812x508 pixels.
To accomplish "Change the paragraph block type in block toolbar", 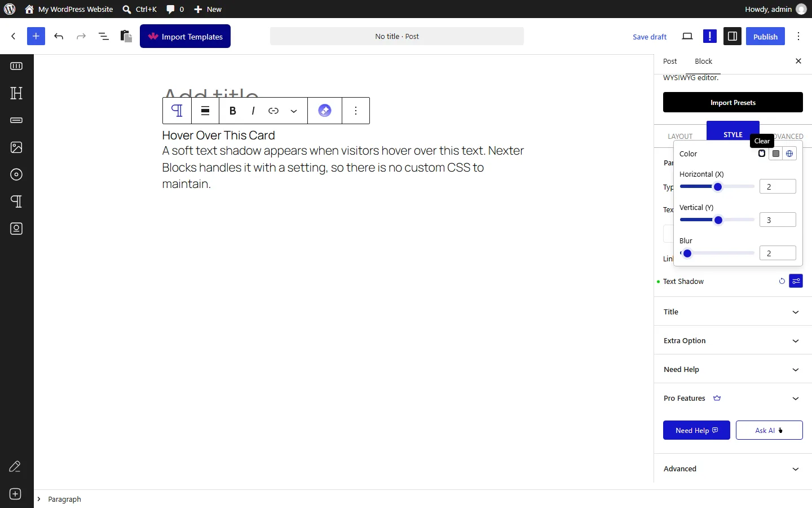I will tap(177, 111).
